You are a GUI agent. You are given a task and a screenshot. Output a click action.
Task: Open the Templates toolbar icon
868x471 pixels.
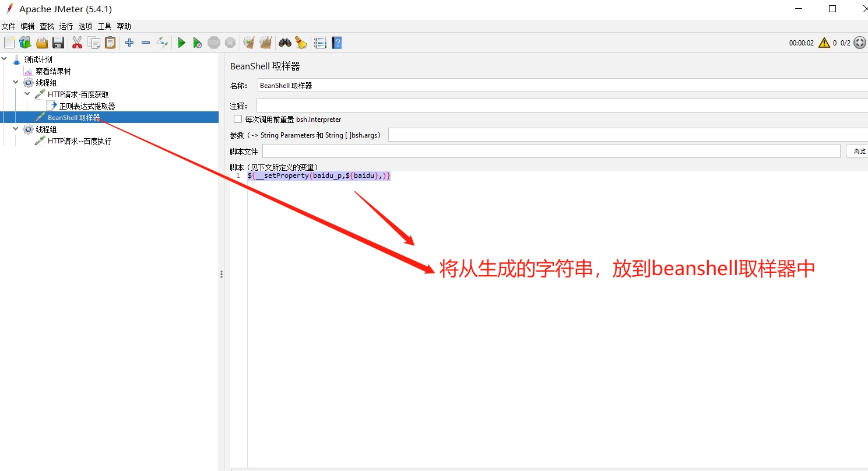pos(25,43)
